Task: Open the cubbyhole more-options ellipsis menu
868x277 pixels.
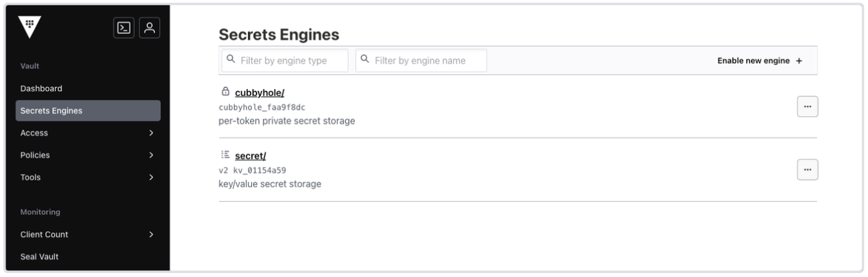Action: 808,107
